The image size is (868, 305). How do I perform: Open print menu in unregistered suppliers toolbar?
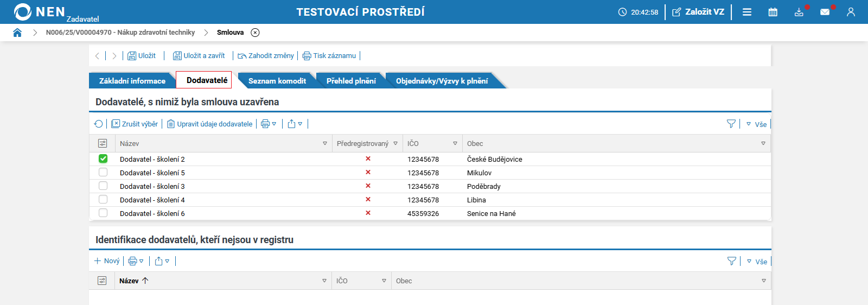click(x=136, y=261)
